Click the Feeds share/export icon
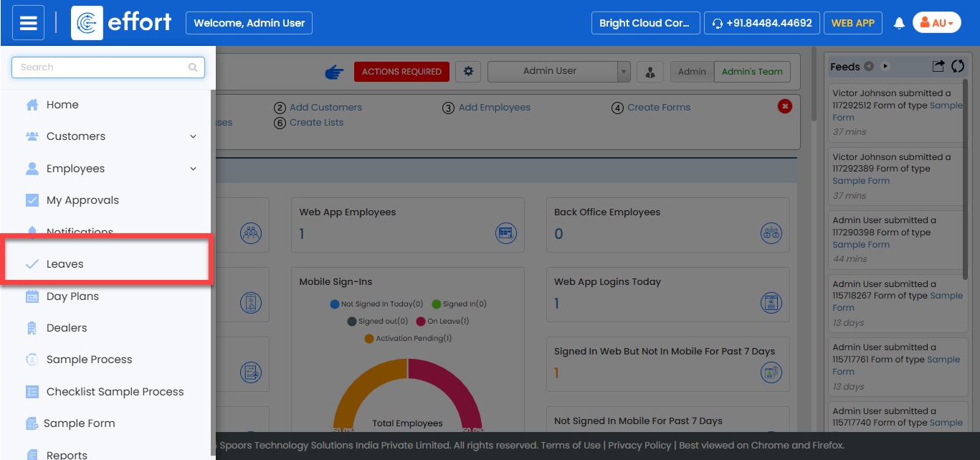Image resolution: width=980 pixels, height=460 pixels. point(938,66)
